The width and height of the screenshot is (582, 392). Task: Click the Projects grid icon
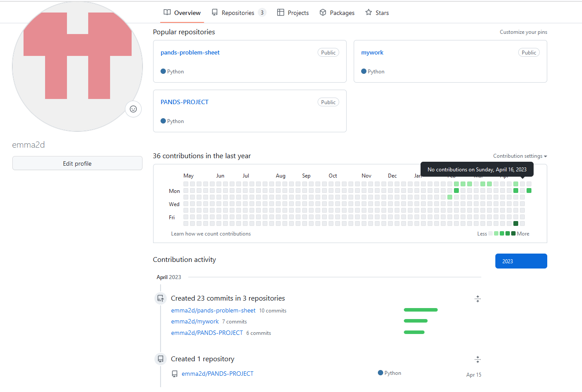(281, 12)
